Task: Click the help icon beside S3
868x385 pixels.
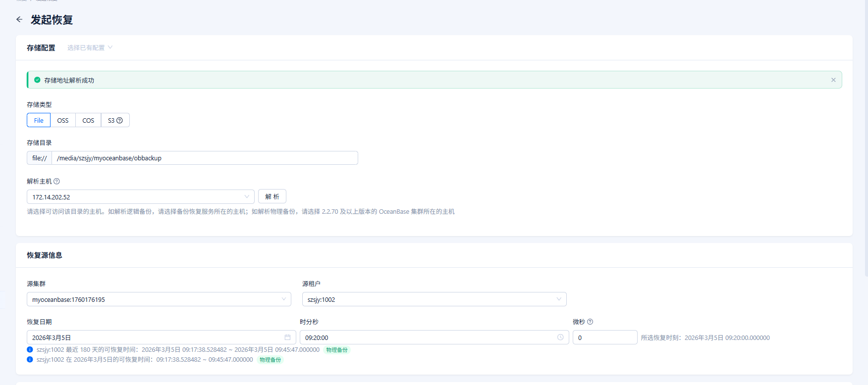Action: pyautogui.click(x=119, y=120)
